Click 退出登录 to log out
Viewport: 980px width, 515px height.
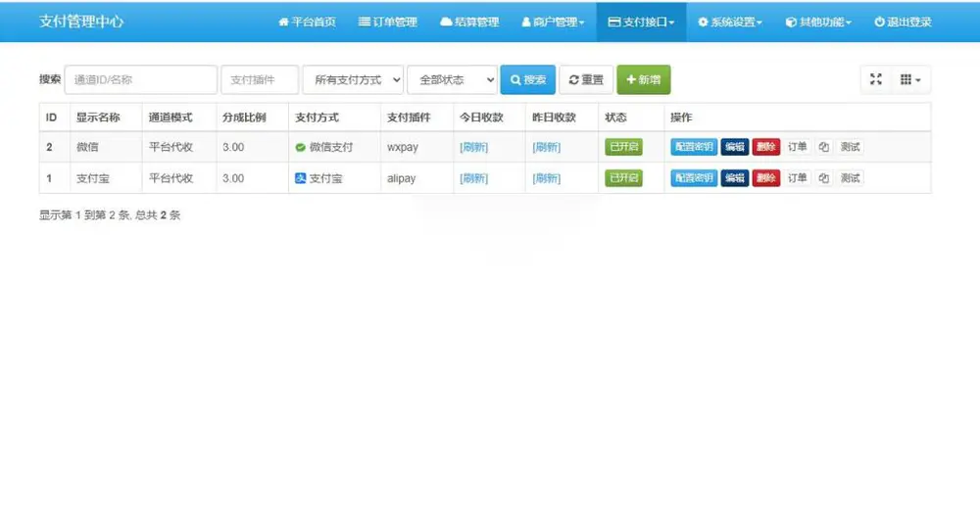point(903,22)
